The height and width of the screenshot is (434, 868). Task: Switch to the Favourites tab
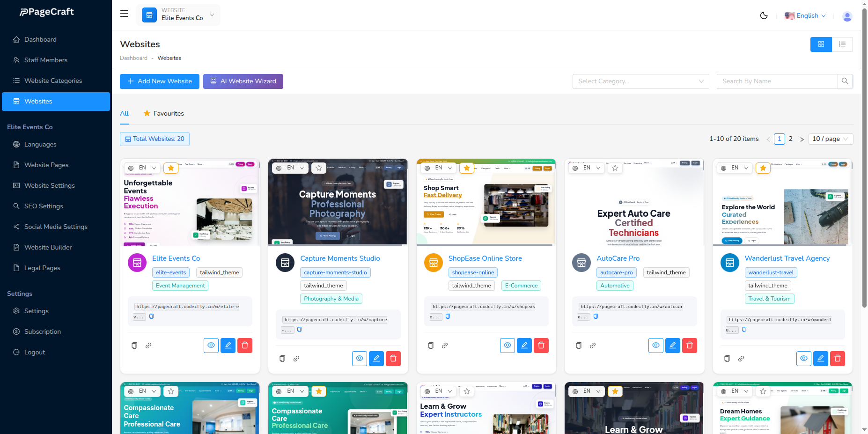click(x=169, y=113)
